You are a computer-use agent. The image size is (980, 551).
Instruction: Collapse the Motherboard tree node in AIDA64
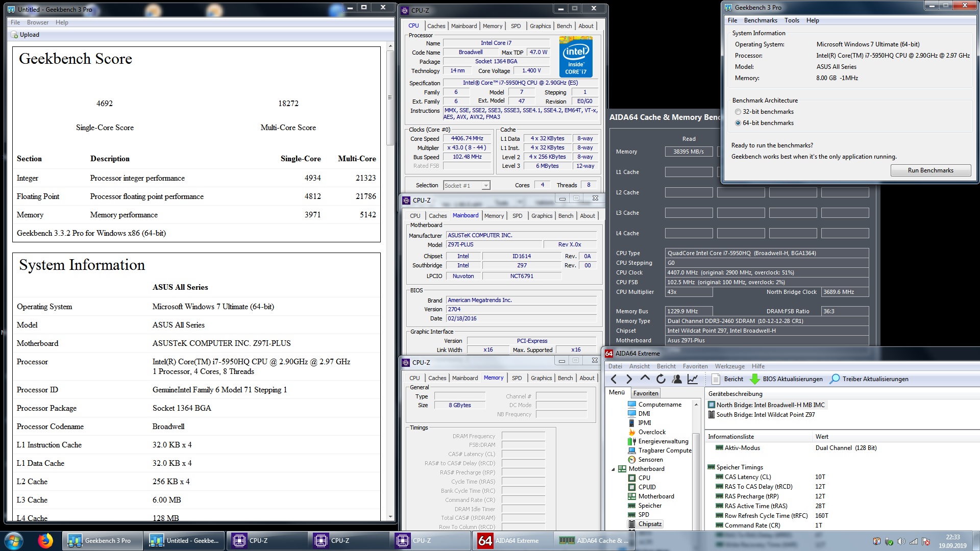tap(613, 469)
